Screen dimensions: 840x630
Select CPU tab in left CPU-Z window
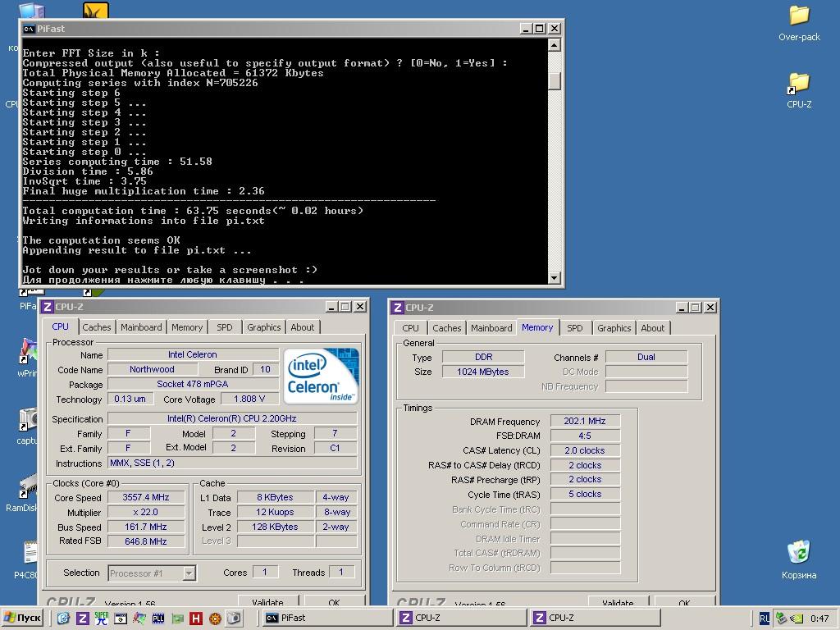point(60,326)
